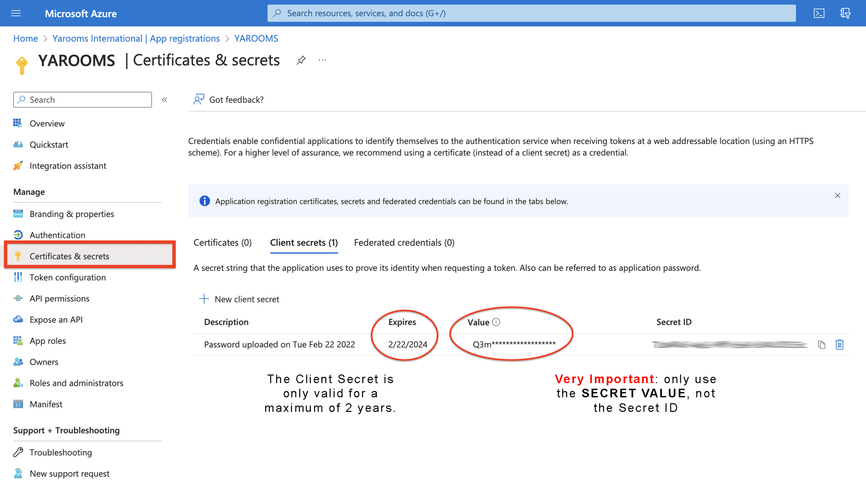Select Token configuration in sidebar

[x=67, y=277]
